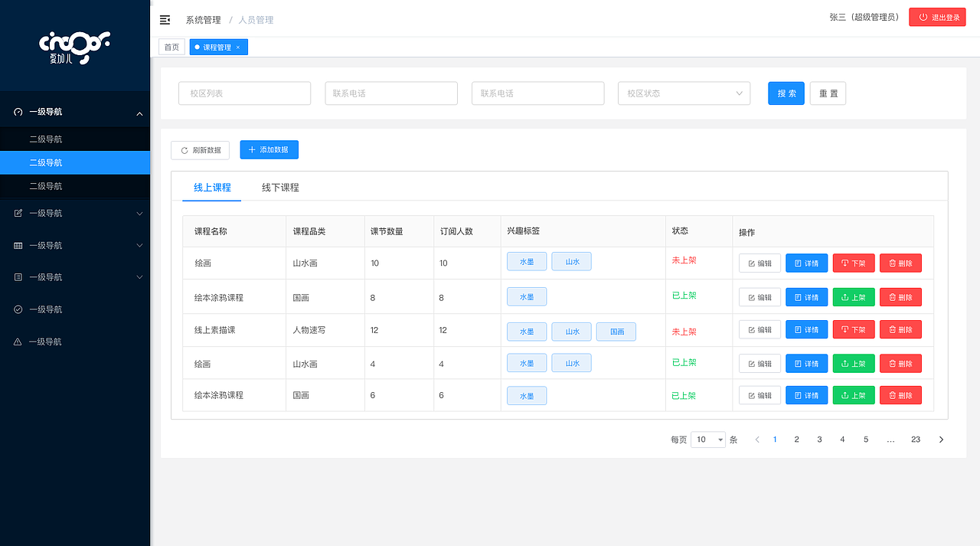Click the 国画 tag in the 线上素描课 row
Image resolution: width=980 pixels, height=546 pixels.
[x=616, y=332]
